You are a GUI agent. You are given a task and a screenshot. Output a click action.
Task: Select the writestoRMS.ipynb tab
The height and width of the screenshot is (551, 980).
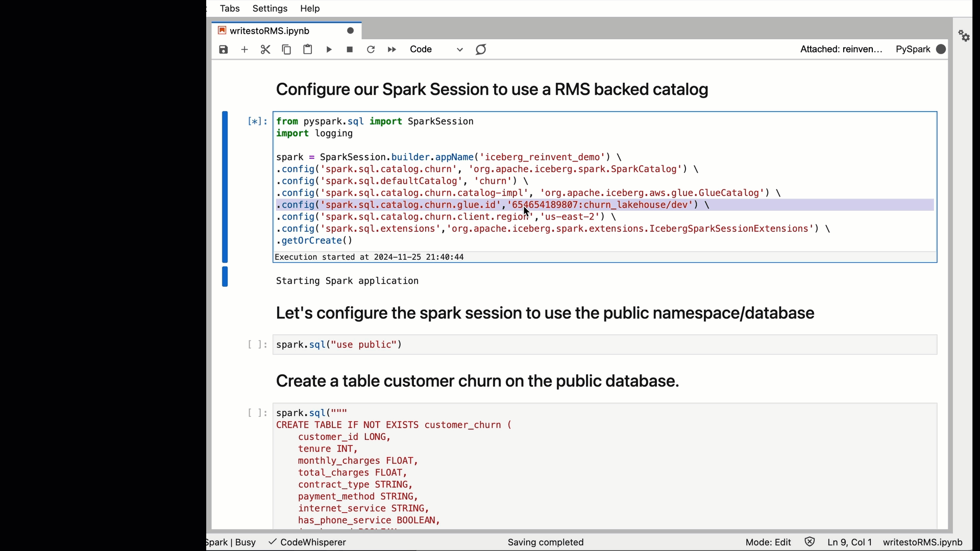[x=269, y=31]
